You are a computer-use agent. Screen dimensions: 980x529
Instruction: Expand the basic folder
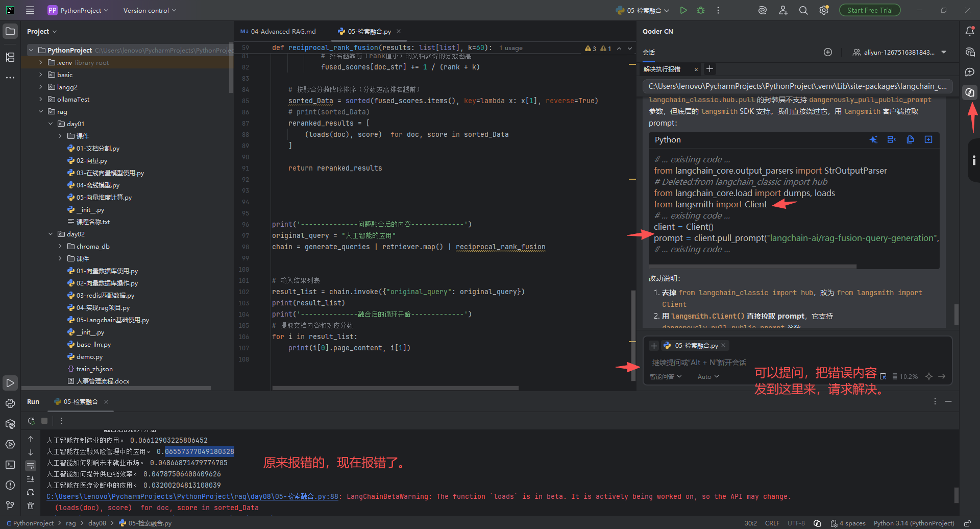coord(41,75)
